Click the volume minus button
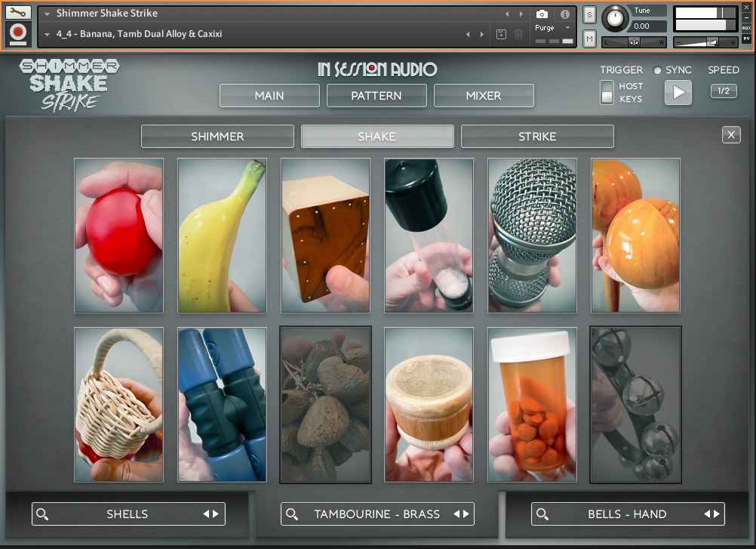This screenshot has width=756, height=549. click(679, 43)
